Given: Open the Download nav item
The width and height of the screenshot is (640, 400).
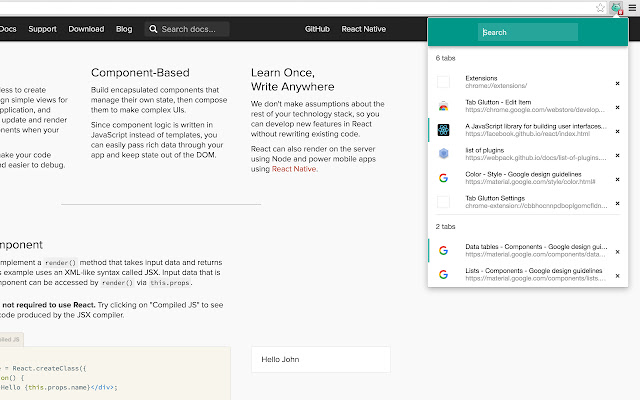Looking at the screenshot, I should click(86, 29).
